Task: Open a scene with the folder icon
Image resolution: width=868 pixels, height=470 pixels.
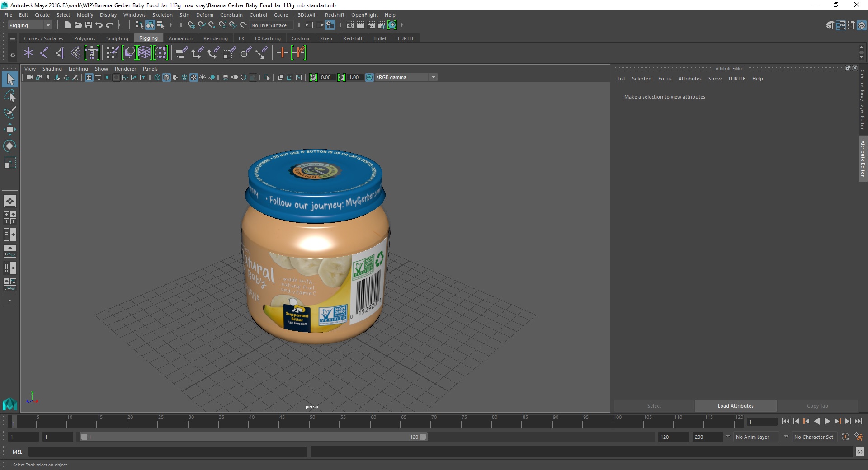Action: [78, 25]
